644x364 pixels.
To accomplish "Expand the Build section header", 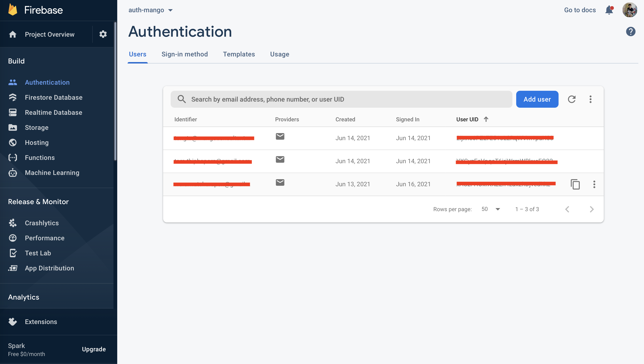I will click(x=16, y=61).
